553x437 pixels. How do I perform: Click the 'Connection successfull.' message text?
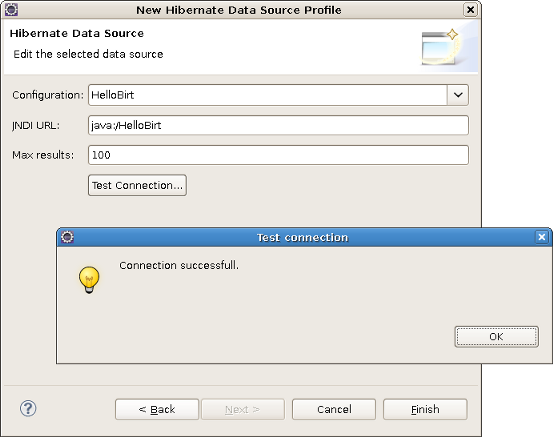pyautogui.click(x=179, y=265)
